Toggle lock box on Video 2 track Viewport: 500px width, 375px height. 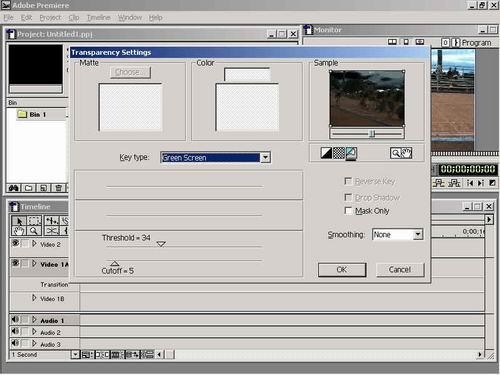pos(25,244)
